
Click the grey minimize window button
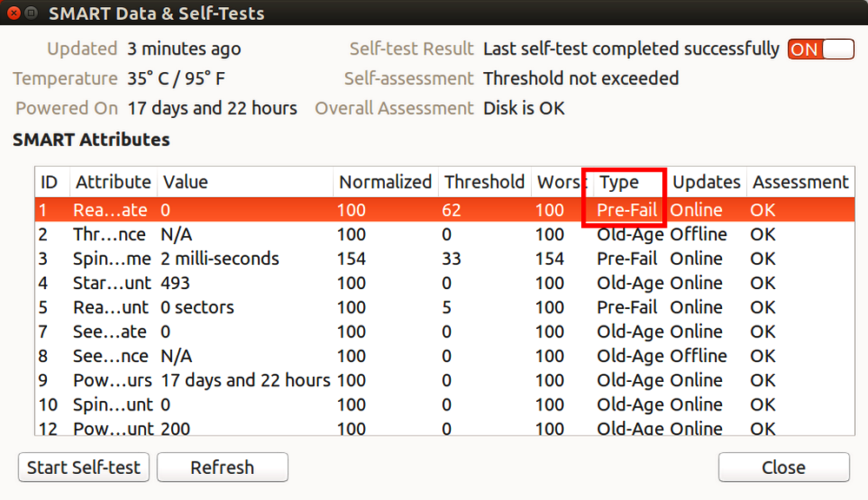pyautogui.click(x=31, y=13)
